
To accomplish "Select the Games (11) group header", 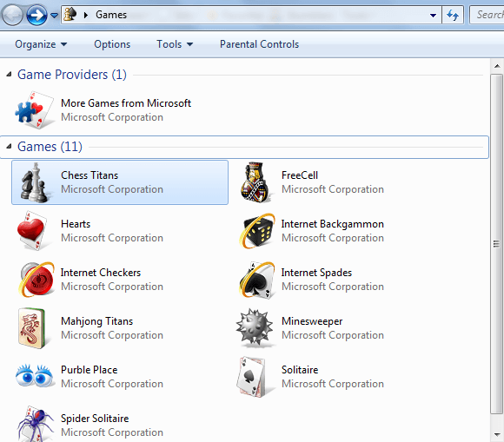I will tap(50, 147).
